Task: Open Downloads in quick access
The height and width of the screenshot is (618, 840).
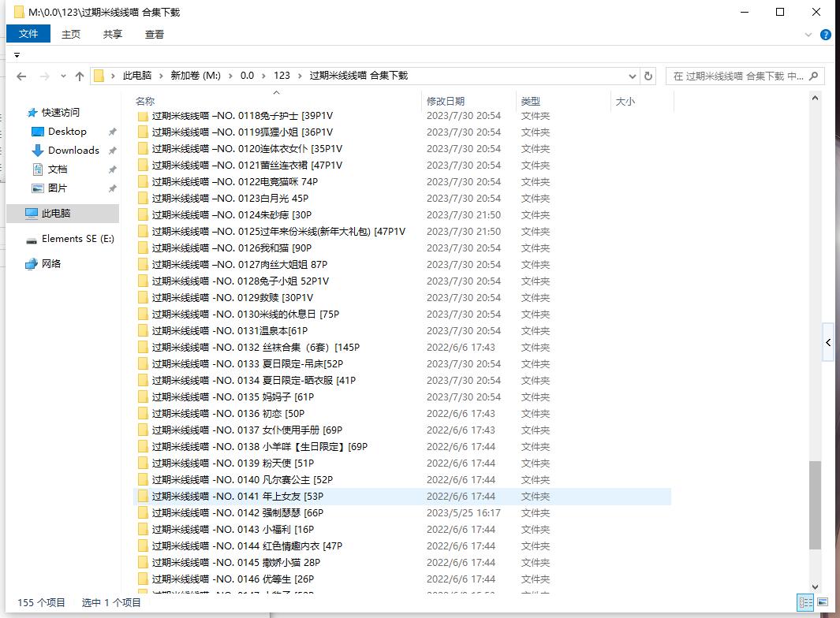Action: click(x=73, y=151)
